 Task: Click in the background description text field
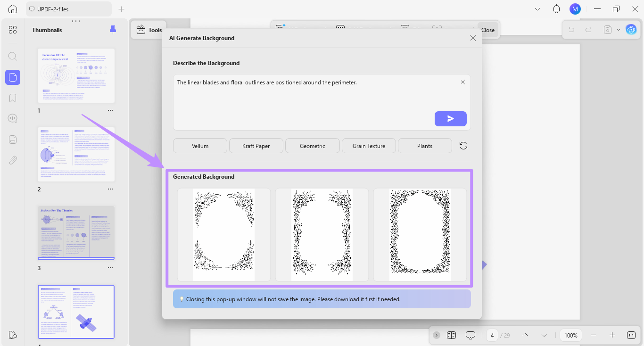[x=322, y=102]
